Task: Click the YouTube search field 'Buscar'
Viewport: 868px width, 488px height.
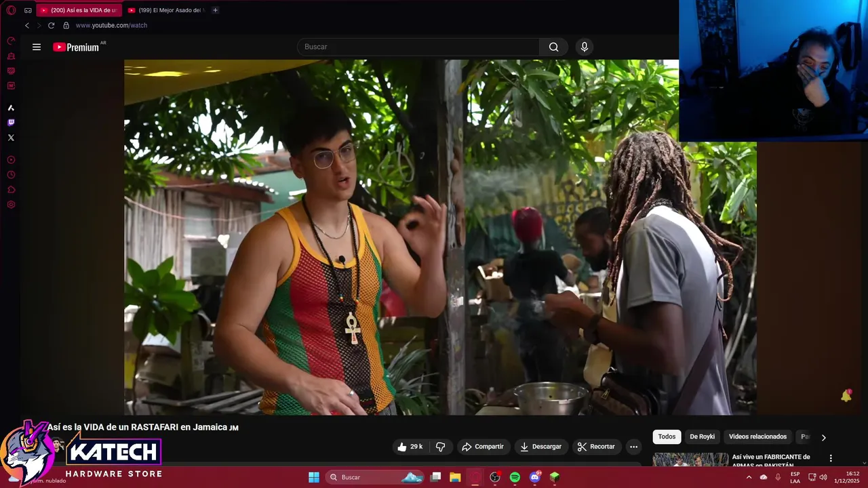Action: [x=418, y=47]
